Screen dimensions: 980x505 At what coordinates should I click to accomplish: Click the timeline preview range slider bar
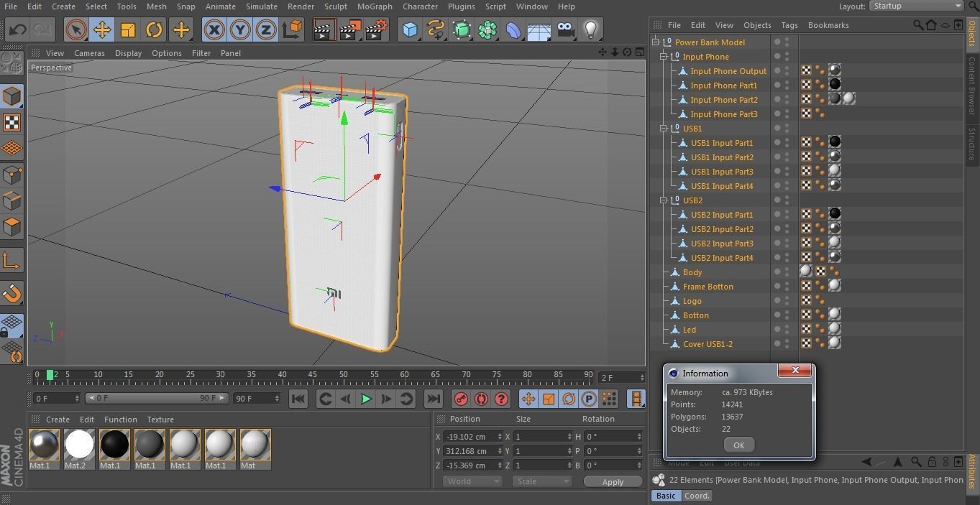pos(156,398)
